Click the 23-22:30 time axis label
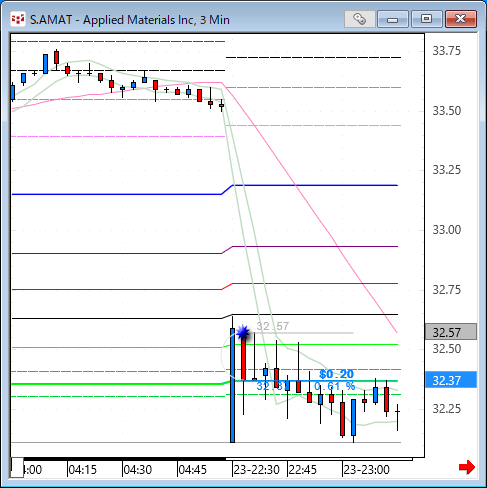 pos(256,470)
